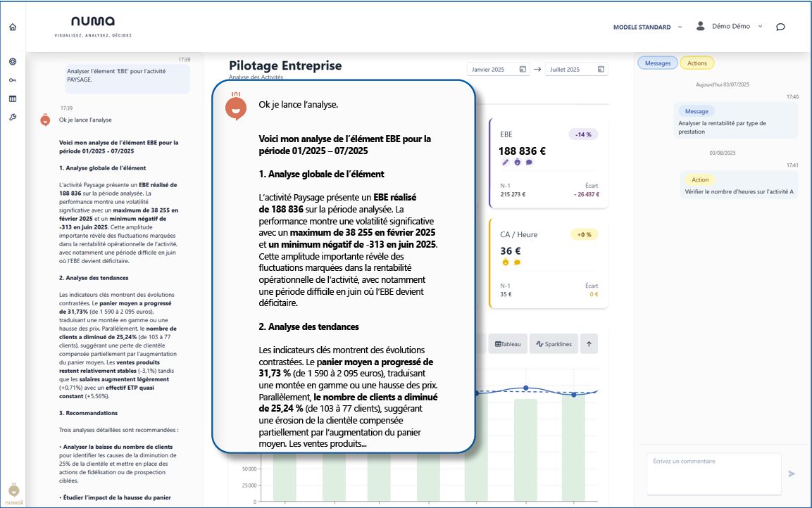The height and width of the screenshot is (508, 812).
Task: Click the pencil edit icon under EBE
Action: pyautogui.click(x=505, y=162)
